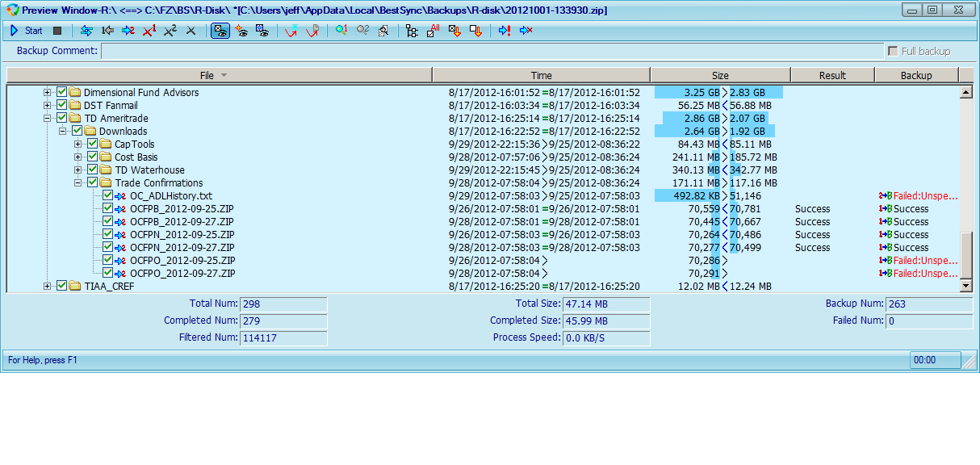Click the check 'All' items icon
This screenshot has height=465, width=980.
(x=433, y=31)
